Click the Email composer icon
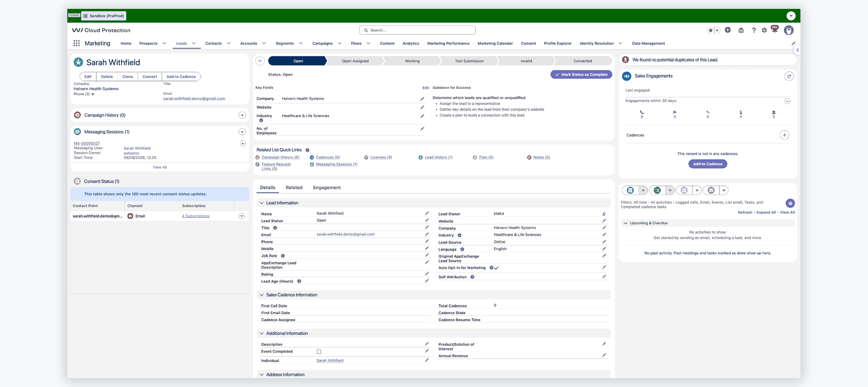The image size is (868, 387). [711, 190]
